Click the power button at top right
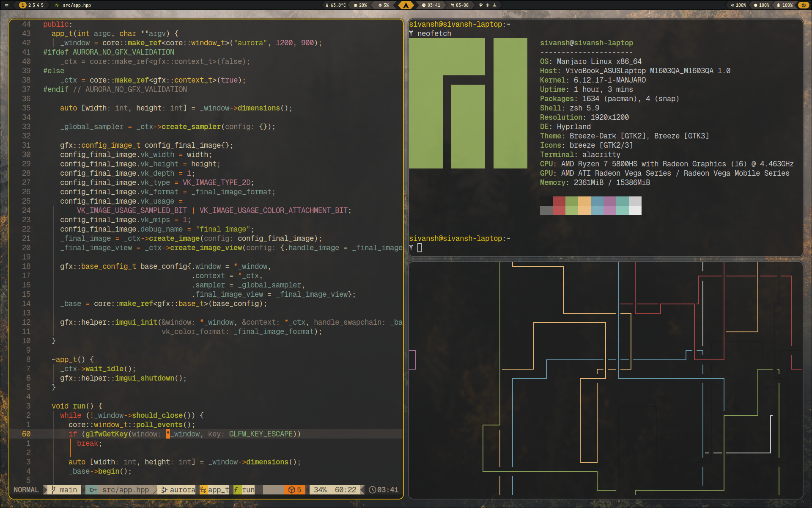Screen dimensions: 812x508 tap(803, 5)
